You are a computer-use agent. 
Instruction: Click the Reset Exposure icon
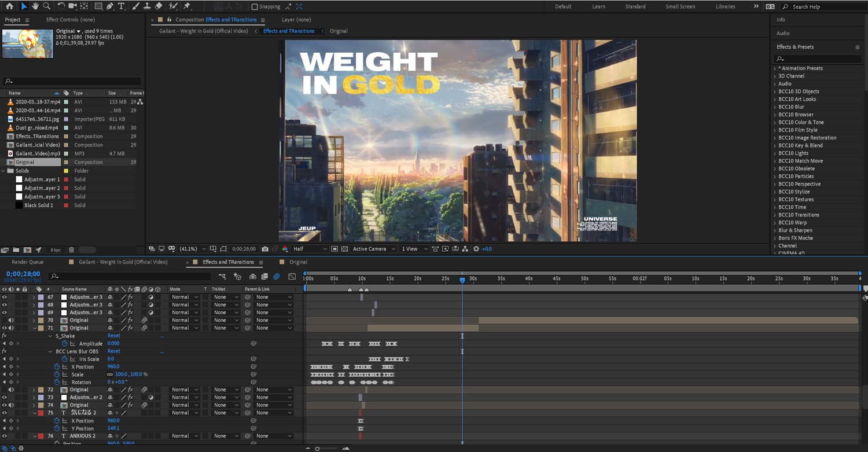pos(476,249)
